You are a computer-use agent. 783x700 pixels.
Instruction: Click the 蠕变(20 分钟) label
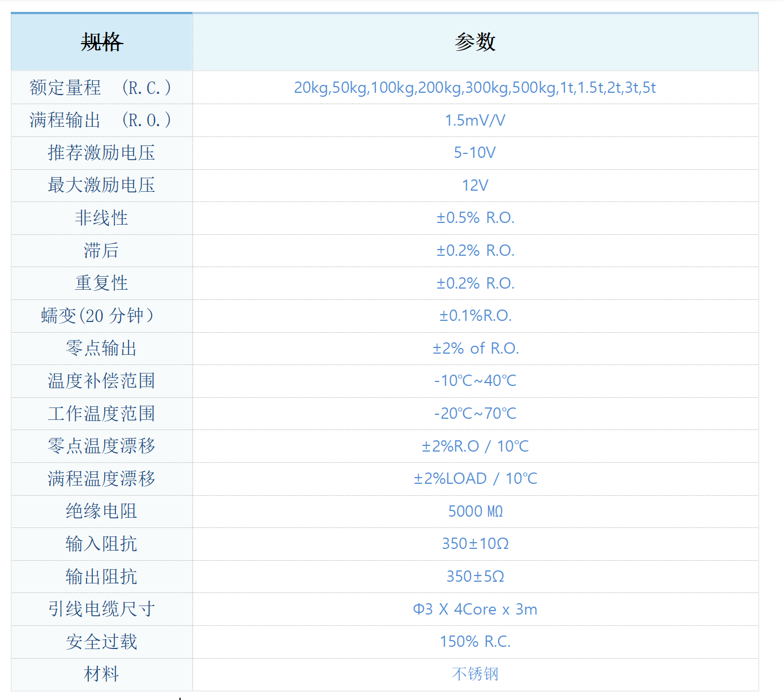pos(98,316)
